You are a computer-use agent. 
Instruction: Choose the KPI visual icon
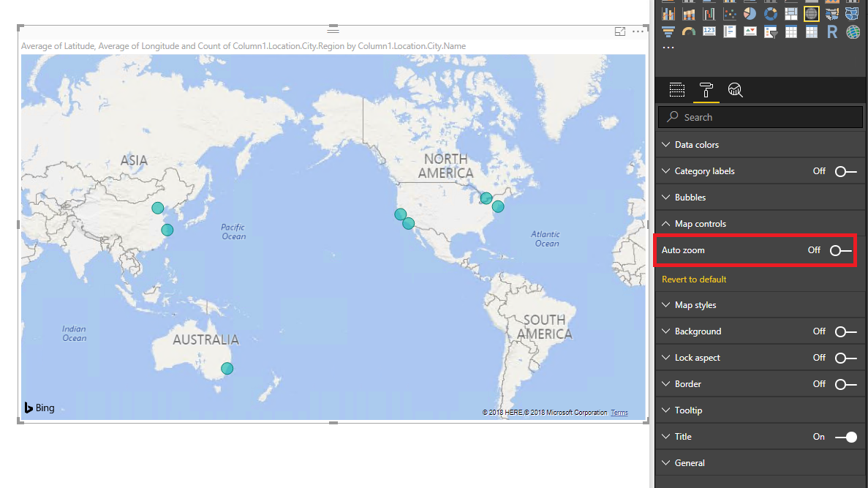[750, 32]
